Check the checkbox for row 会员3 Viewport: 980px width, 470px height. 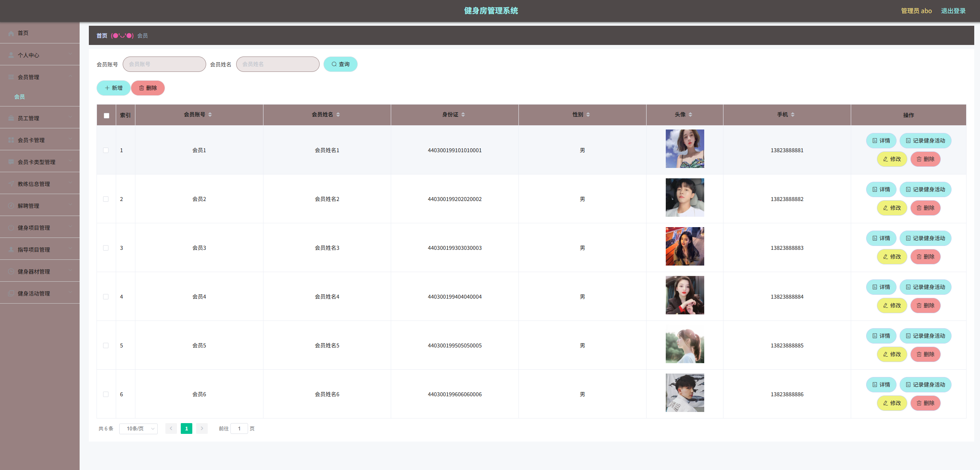tap(106, 248)
